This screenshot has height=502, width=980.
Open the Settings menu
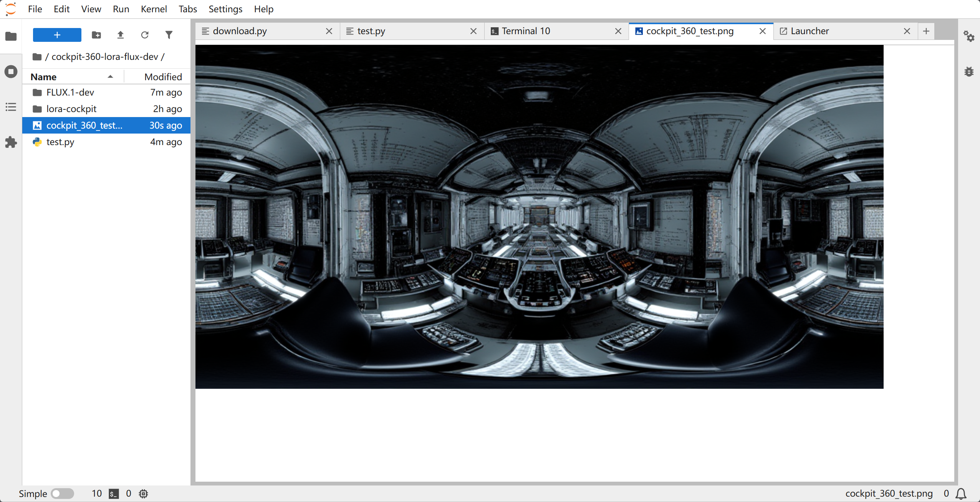[x=225, y=9]
